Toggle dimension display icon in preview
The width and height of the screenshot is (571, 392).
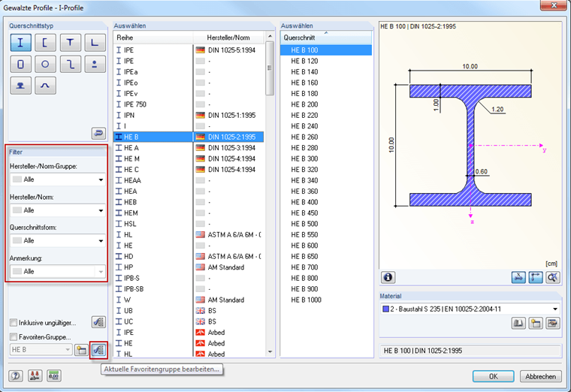click(x=536, y=277)
